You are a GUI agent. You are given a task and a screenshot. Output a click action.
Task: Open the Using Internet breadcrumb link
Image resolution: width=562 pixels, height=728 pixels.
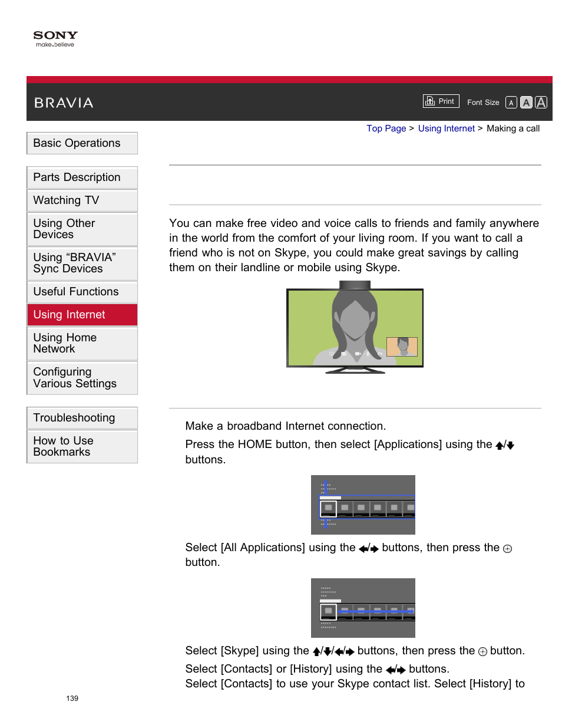pos(446,129)
